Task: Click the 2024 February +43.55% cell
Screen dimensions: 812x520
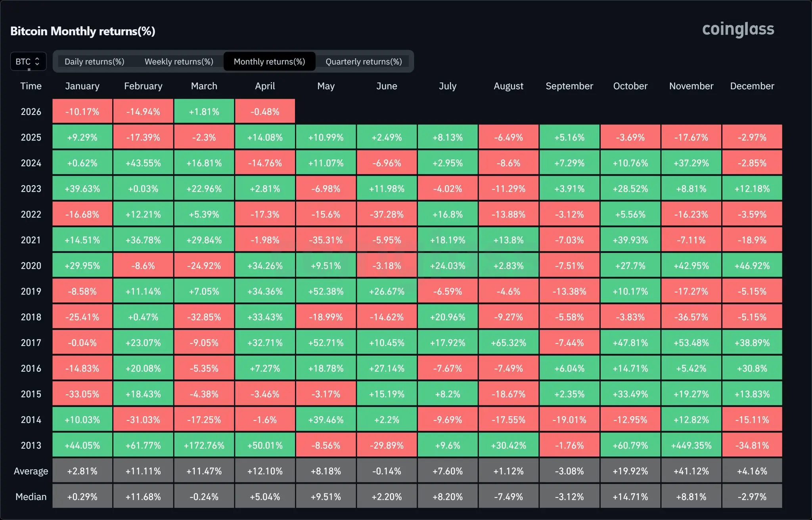Action: tap(143, 163)
